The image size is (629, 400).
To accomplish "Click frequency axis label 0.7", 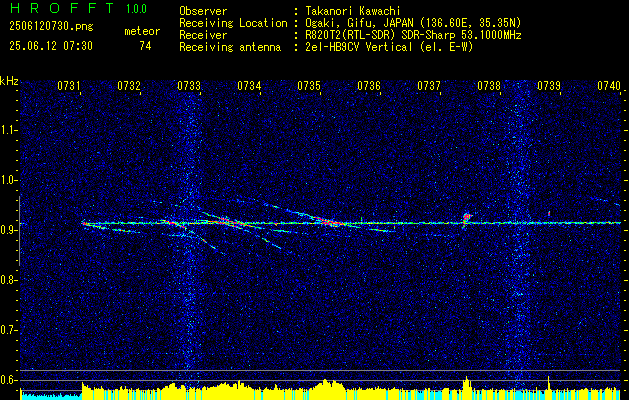I will pos(7,330).
